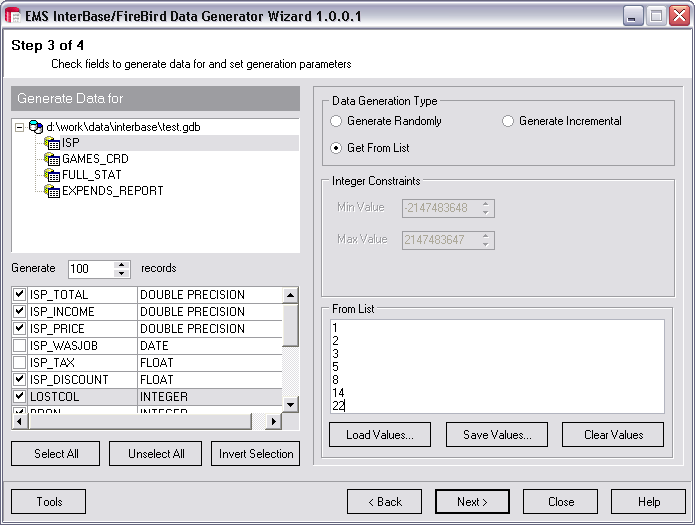Select d:\work\data\interbase\test.gdb node

point(123,127)
